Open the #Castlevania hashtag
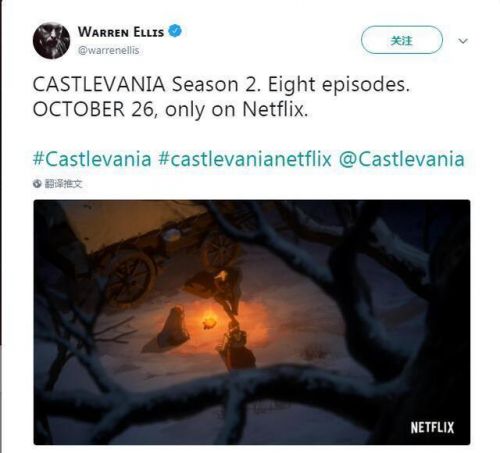500x453 pixels. tap(92, 159)
